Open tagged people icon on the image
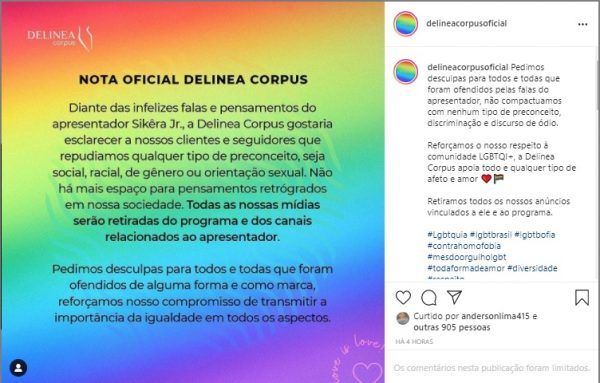This screenshot has width=600, height=383. pyautogui.click(x=18, y=368)
